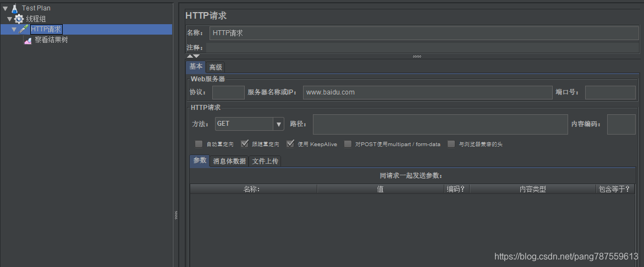
Task: Uncheck the 使用 KeepAlive checkbox
Action: [290, 144]
